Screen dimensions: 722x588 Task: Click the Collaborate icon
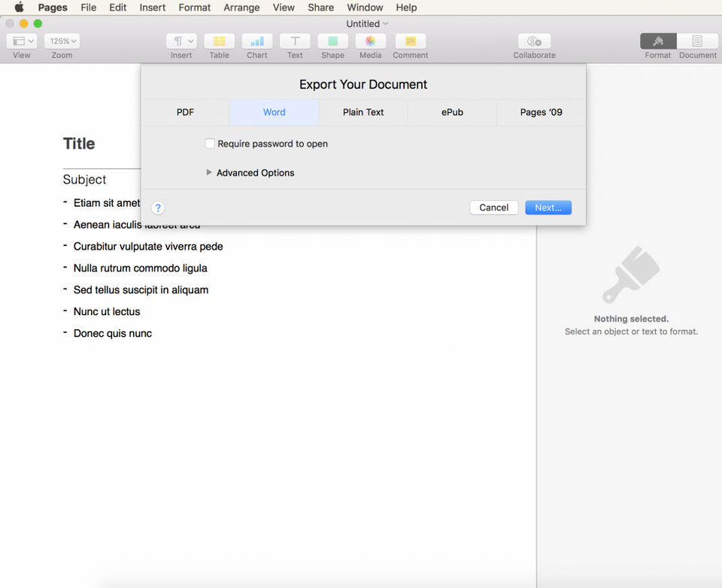click(534, 41)
